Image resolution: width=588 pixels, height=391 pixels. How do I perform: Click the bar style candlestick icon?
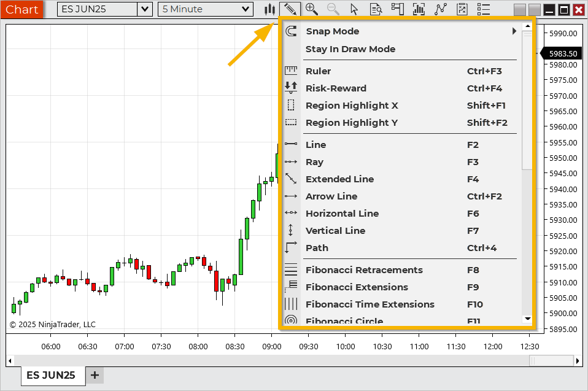pos(269,9)
